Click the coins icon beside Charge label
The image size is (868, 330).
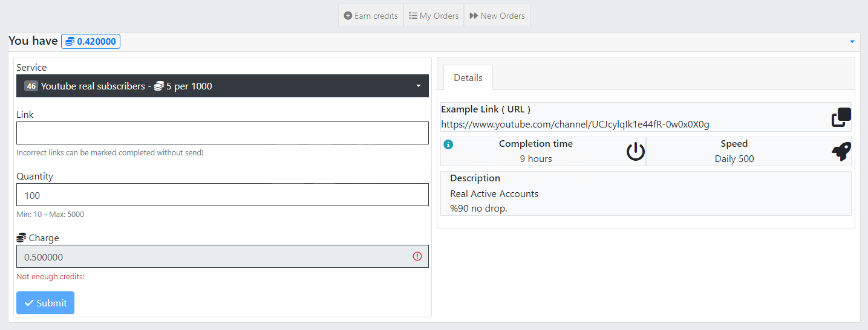pos(21,238)
